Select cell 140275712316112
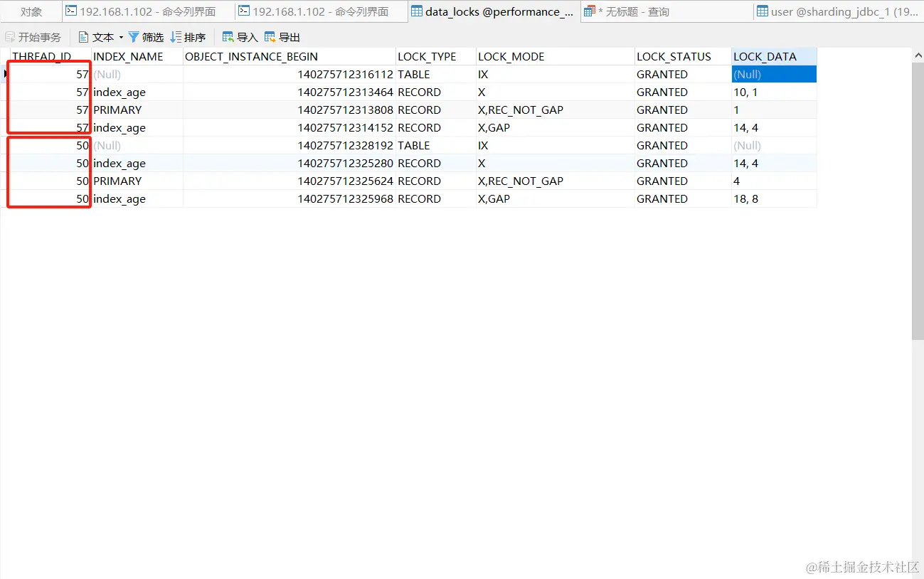The width and height of the screenshot is (924, 579). coord(290,75)
